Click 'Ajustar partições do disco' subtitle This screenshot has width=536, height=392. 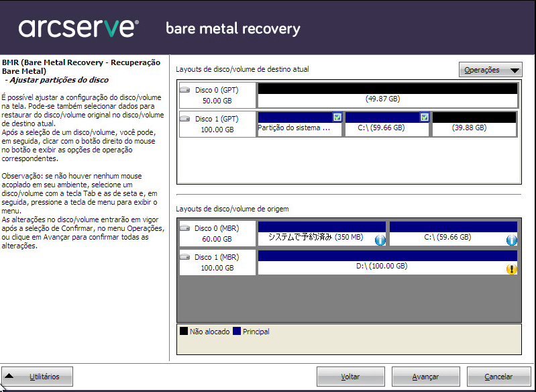(59, 80)
